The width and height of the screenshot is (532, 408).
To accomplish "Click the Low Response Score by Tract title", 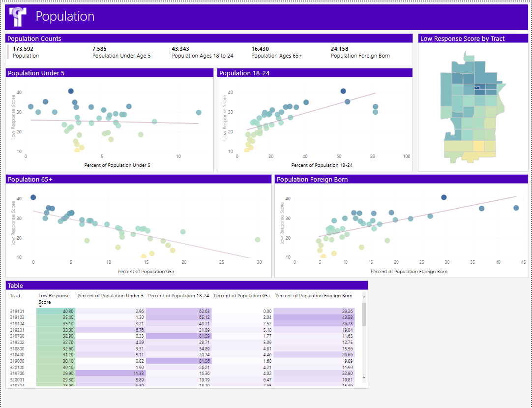I will tap(462, 39).
